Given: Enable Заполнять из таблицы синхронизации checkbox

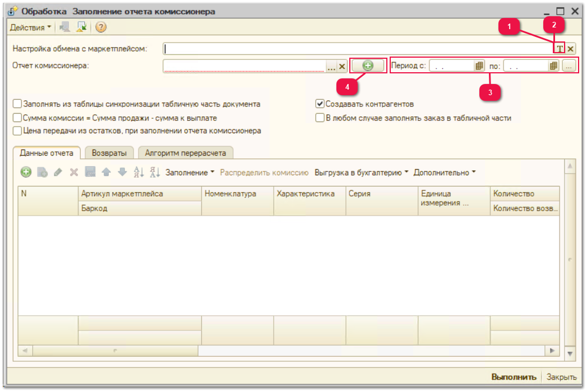Looking at the screenshot, I should pyautogui.click(x=17, y=104).
